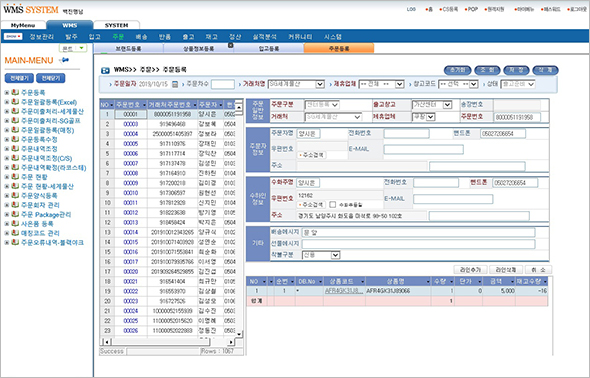Click the 라인삭제 button
The height and width of the screenshot is (378, 590).
tap(506, 270)
